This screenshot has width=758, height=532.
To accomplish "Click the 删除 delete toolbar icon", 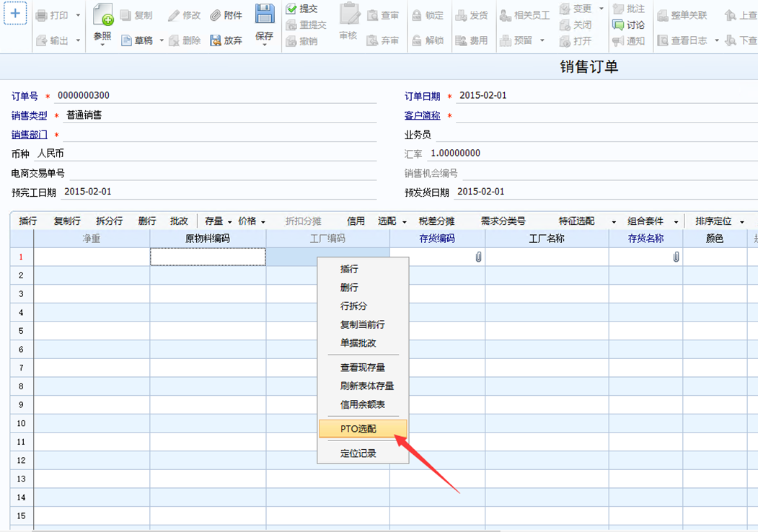I will (x=174, y=40).
